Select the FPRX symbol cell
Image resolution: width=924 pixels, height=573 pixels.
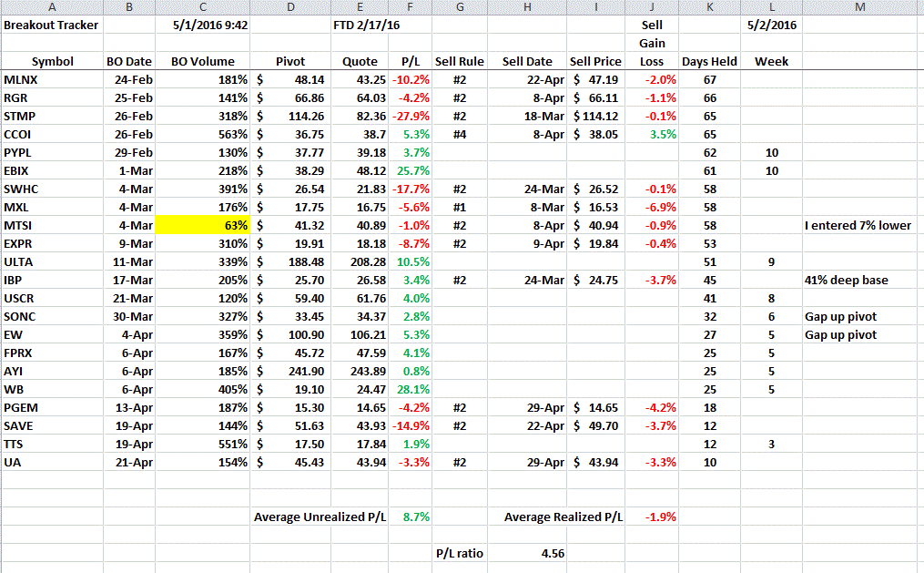click(x=52, y=353)
